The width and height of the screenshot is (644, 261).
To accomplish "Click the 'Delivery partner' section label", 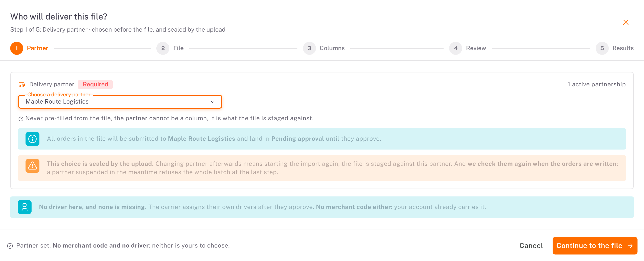I will 52,85.
